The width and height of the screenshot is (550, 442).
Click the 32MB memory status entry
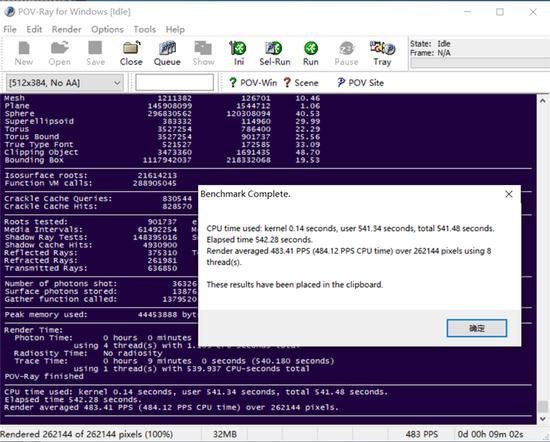[x=224, y=434]
